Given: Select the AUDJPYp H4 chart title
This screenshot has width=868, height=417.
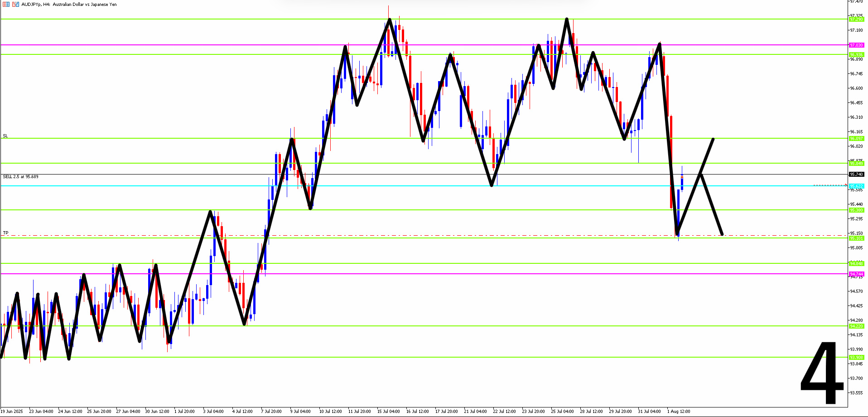Looking at the screenshot, I should [69, 5].
